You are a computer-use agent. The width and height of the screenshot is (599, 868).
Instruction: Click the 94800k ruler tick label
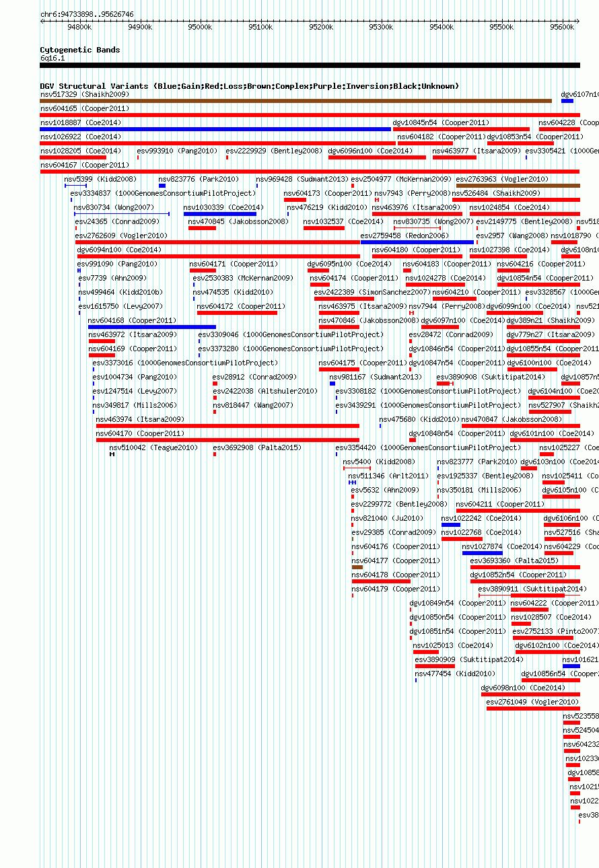click(79, 28)
